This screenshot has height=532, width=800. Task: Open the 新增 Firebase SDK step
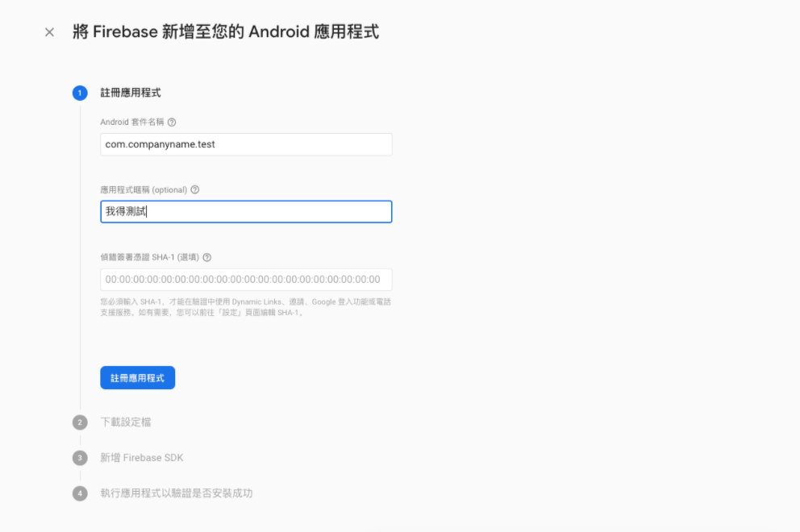pos(142,458)
